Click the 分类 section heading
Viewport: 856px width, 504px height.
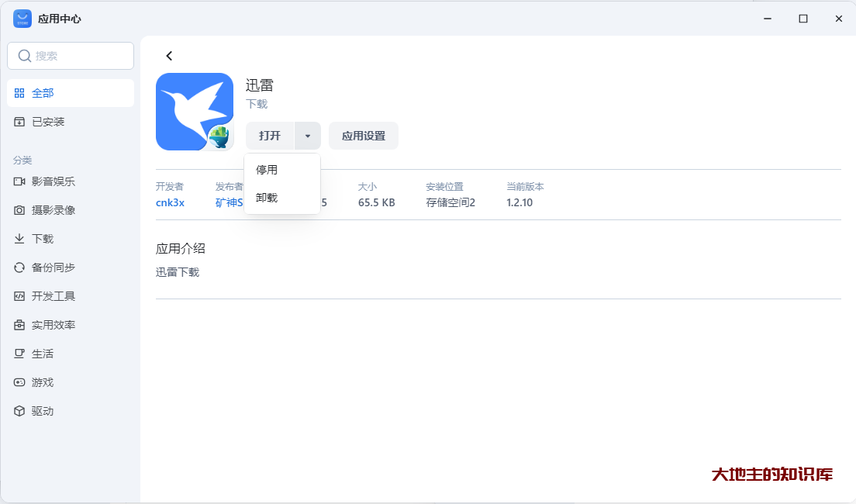(x=22, y=160)
